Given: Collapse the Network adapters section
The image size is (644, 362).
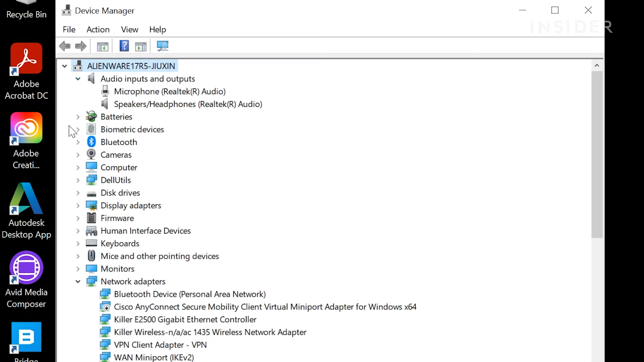Looking at the screenshot, I should click(78, 281).
